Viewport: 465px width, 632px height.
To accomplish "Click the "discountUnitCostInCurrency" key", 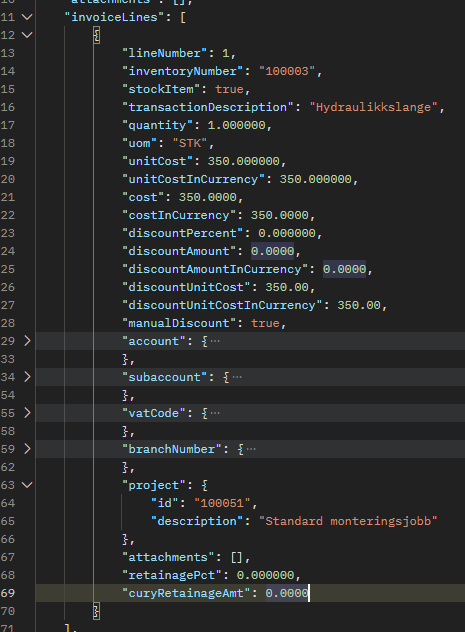I will (x=222, y=305).
